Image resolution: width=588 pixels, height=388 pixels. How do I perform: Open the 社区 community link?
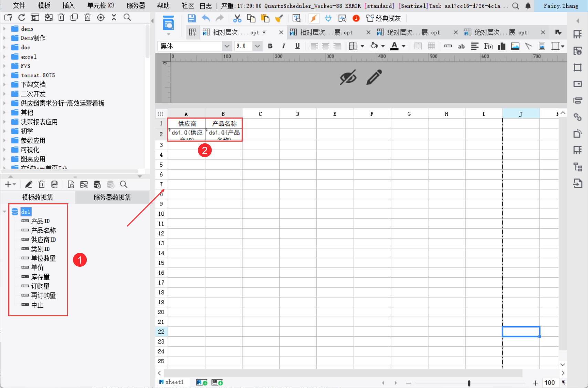pos(188,6)
